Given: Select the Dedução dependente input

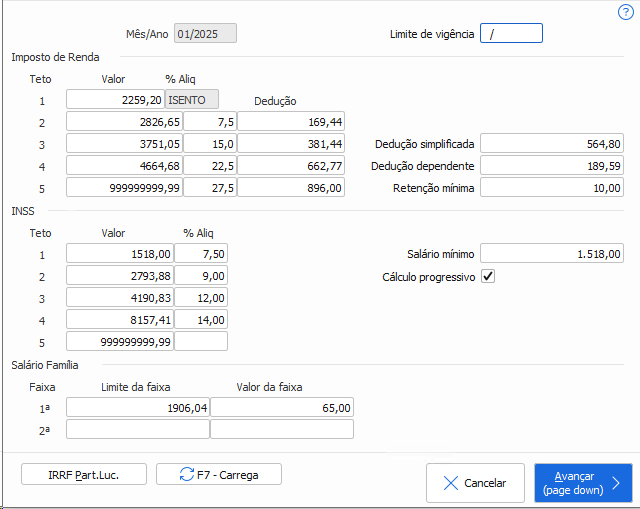Looking at the screenshot, I should [x=553, y=166].
